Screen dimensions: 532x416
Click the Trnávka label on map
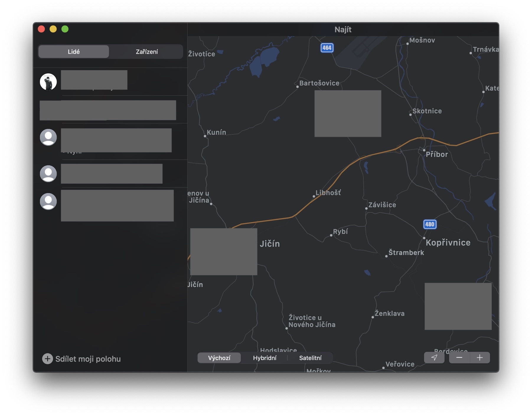pos(486,49)
